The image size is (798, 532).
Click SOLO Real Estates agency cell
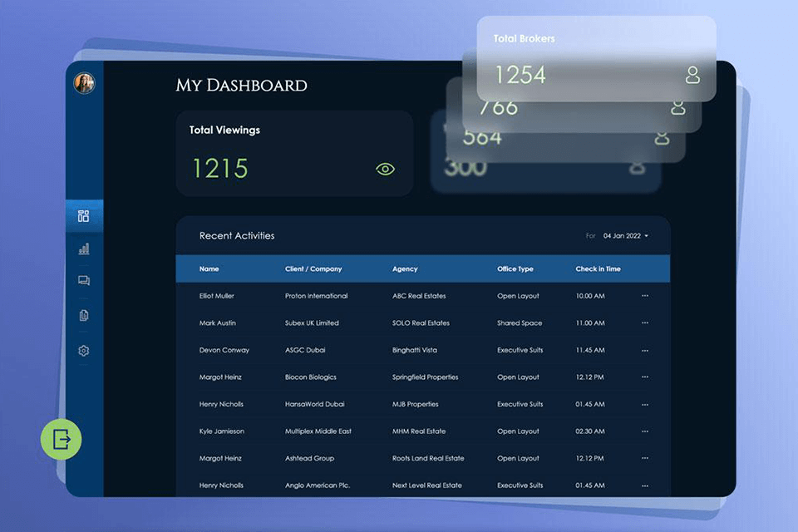tap(421, 323)
